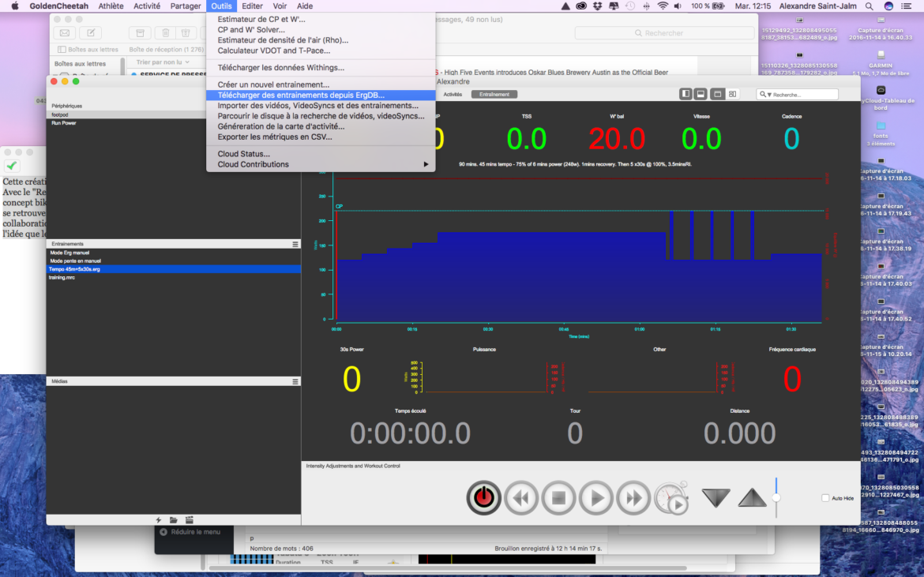Click the Mail Rechercher search field
The height and width of the screenshot is (577, 924).
(664, 33)
